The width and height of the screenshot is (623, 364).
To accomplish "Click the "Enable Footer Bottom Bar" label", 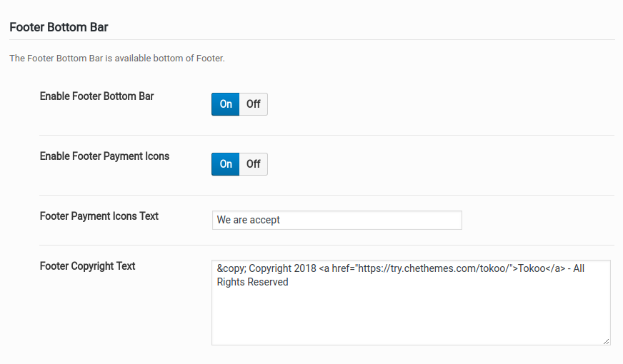I will pos(96,96).
